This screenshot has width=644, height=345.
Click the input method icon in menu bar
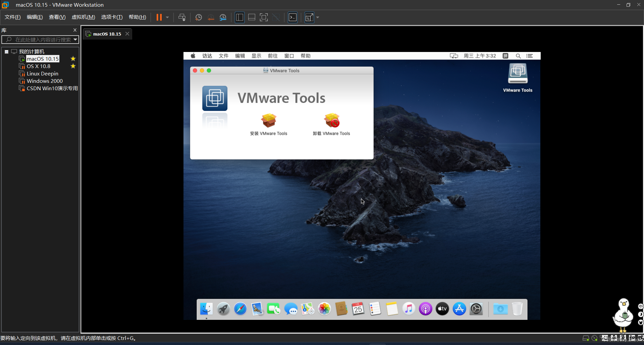click(505, 56)
